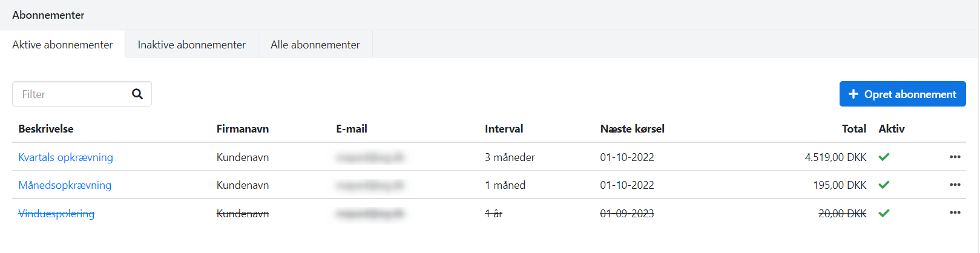Click the search magnifier icon in filter

[137, 94]
